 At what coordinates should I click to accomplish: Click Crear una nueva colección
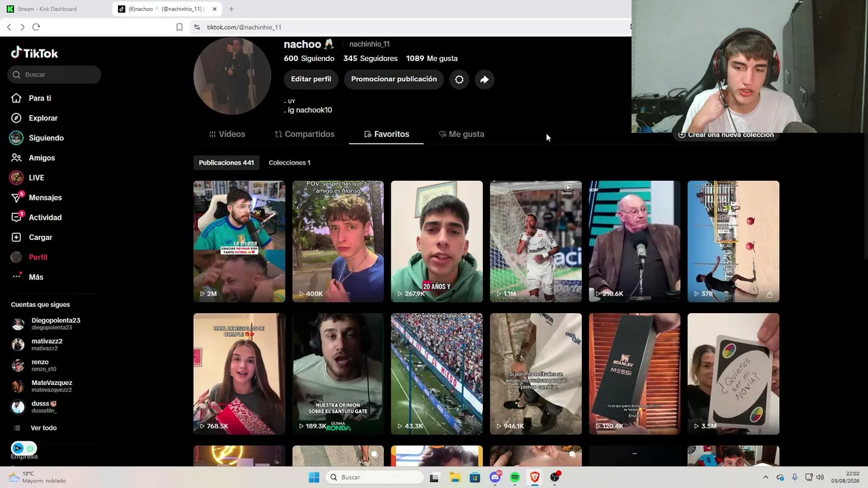(x=726, y=135)
